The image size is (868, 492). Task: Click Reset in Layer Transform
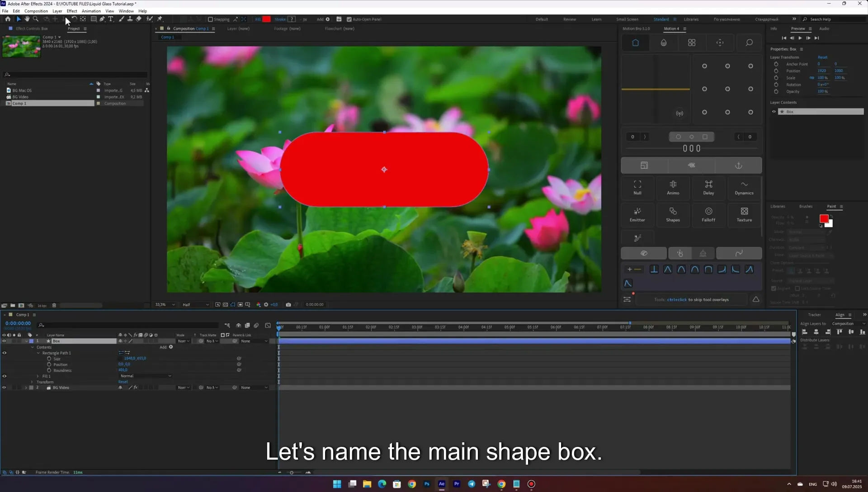822,57
